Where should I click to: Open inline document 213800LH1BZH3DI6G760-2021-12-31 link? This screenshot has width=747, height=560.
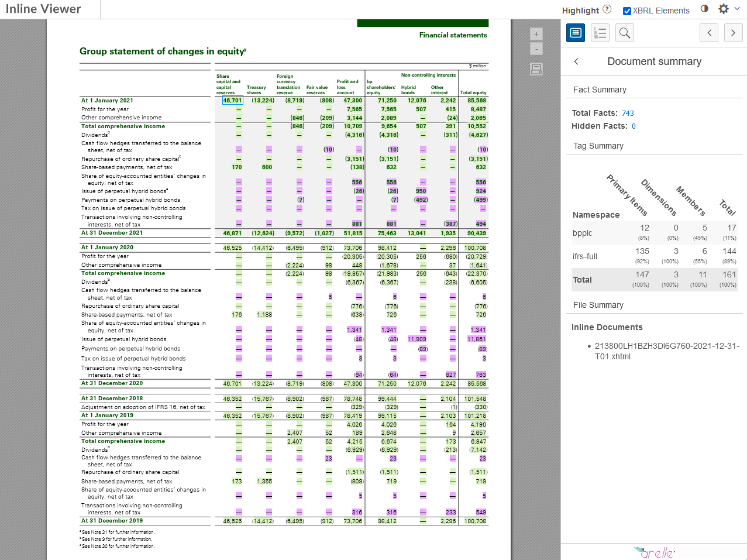tap(667, 351)
